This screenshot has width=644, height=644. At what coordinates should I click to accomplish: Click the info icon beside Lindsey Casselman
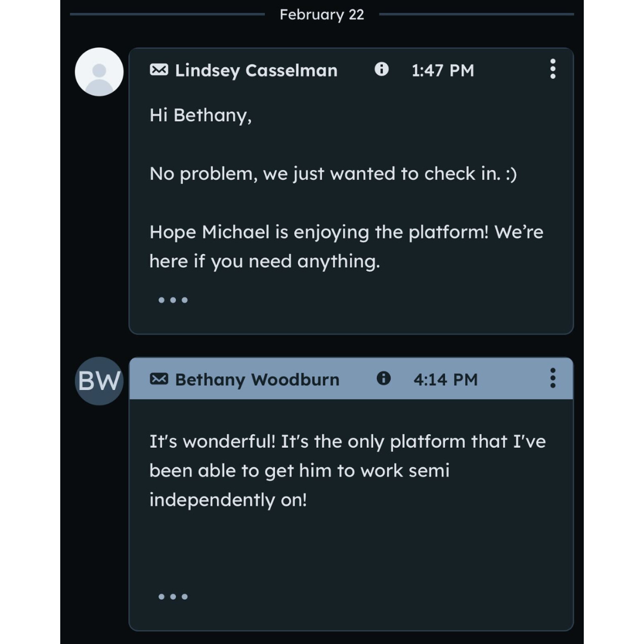(382, 69)
